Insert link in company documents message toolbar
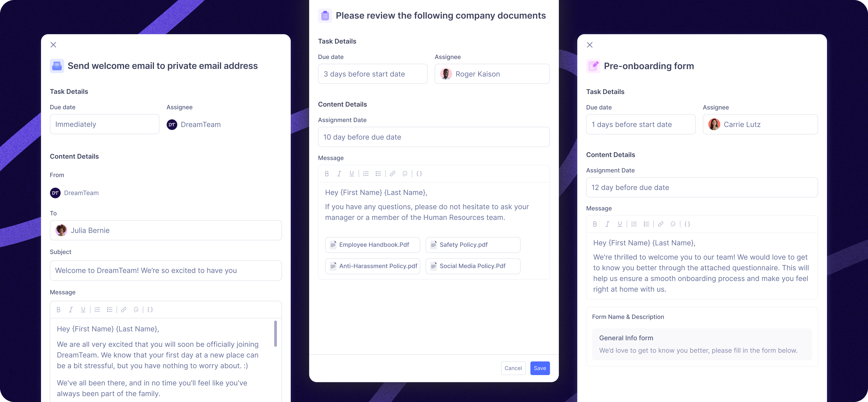Screen dimensions: 868x402 (x=393, y=174)
